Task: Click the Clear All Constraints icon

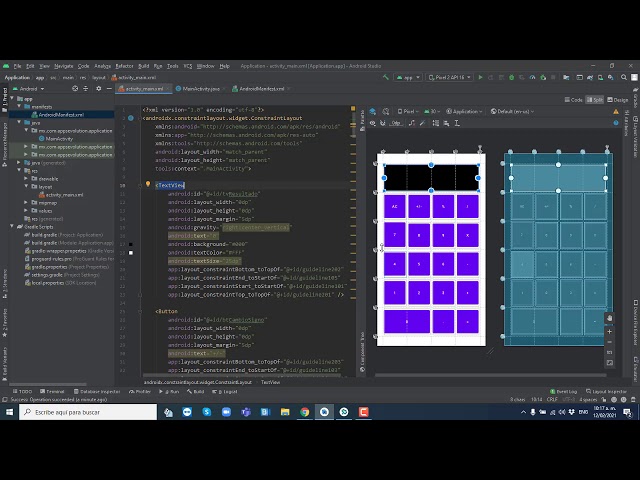Action: 411,123
